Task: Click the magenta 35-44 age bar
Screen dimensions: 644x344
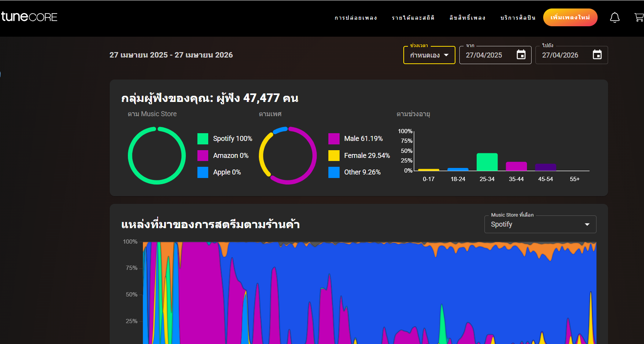Action: click(516, 166)
